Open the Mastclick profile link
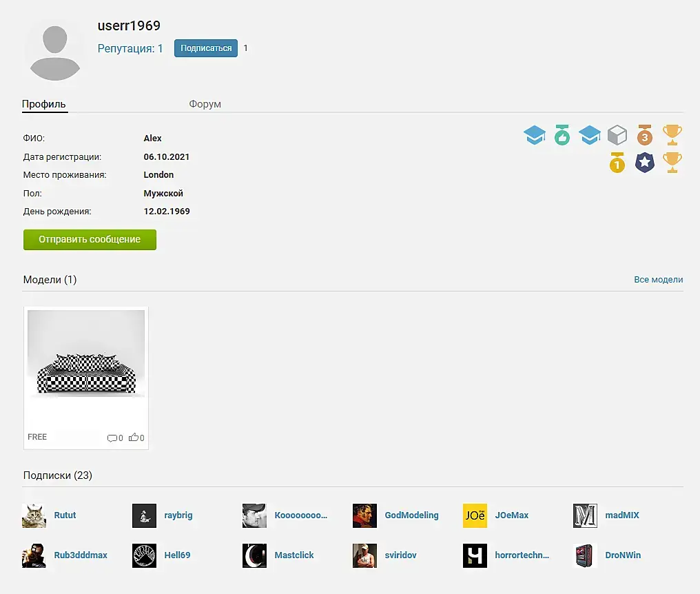The image size is (700, 594). click(294, 555)
